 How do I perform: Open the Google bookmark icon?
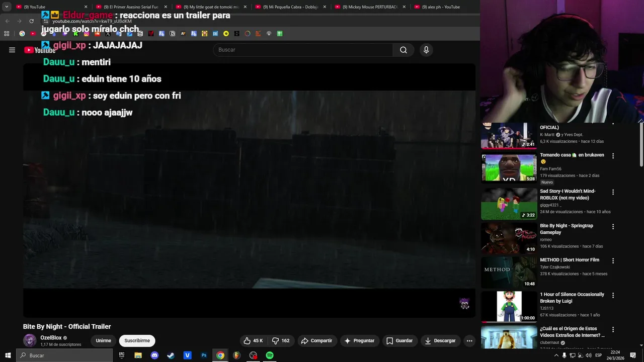tap(22, 34)
